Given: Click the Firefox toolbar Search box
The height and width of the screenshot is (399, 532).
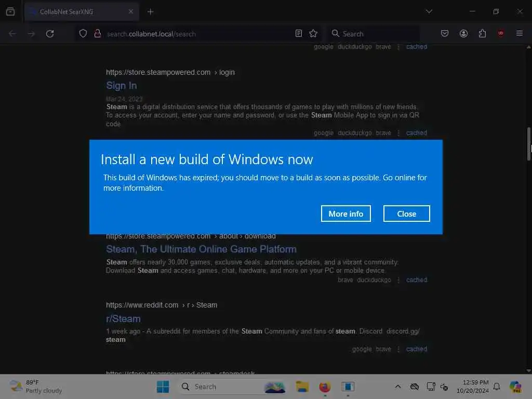Looking at the screenshot, I should tap(373, 34).
